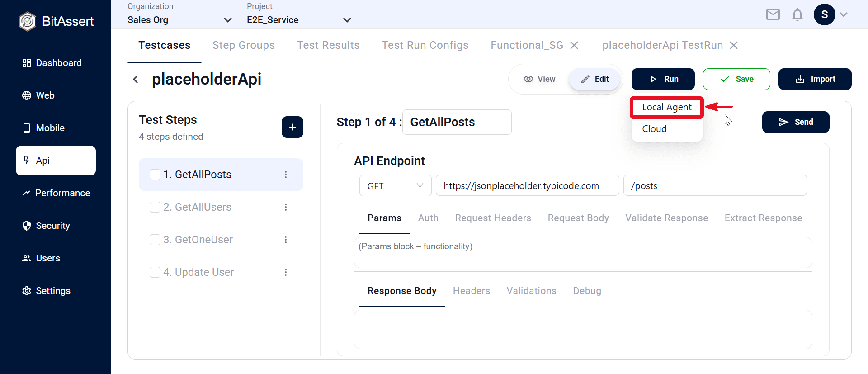868x374 pixels.
Task: Expand the Organization dropdown Sales Org
Action: pos(179,20)
